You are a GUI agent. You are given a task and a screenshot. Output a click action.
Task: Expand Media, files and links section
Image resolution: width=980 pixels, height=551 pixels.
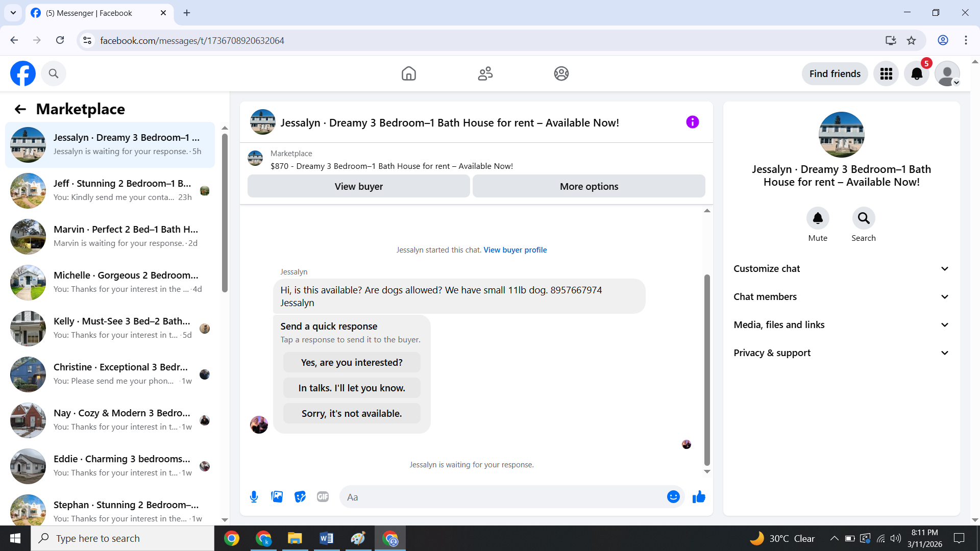841,325
